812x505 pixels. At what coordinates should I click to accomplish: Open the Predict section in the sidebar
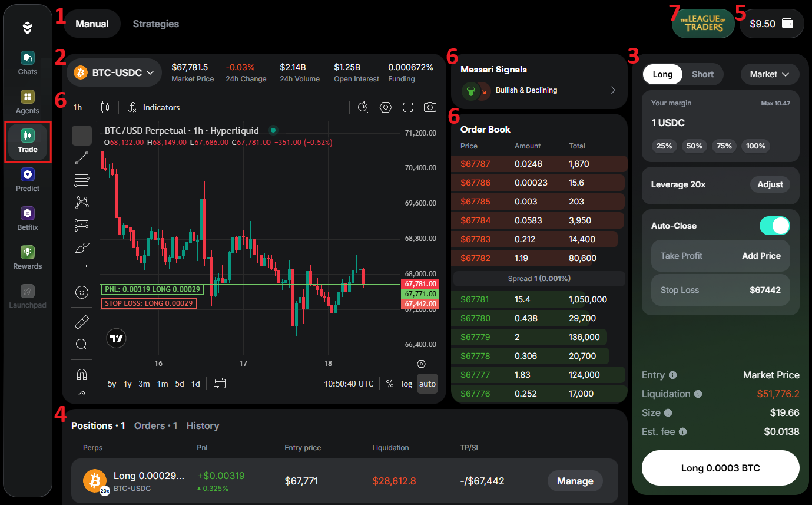tap(27, 179)
